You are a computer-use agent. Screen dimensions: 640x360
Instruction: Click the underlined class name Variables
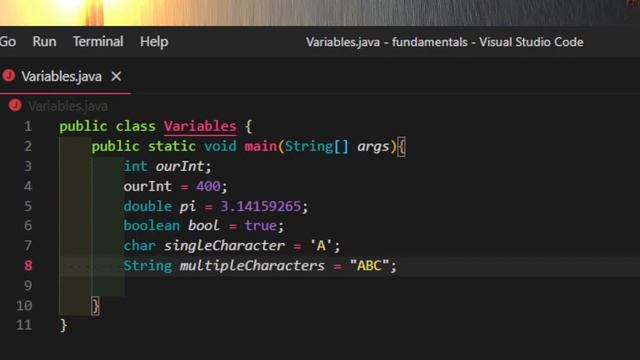click(200, 126)
